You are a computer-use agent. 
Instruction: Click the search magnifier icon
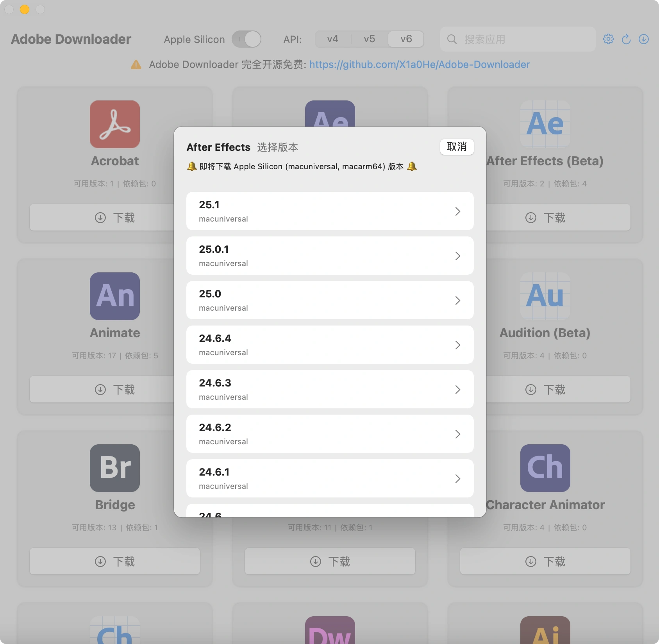tap(452, 39)
